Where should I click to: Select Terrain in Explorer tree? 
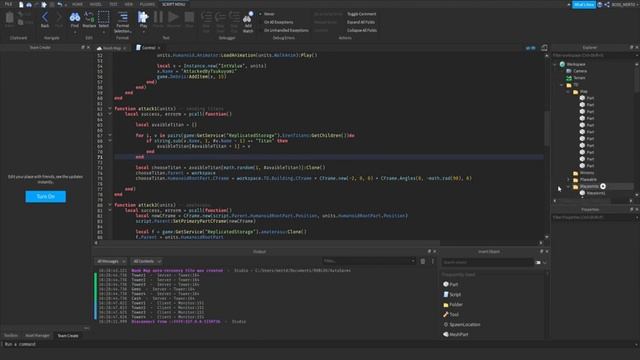(576, 78)
